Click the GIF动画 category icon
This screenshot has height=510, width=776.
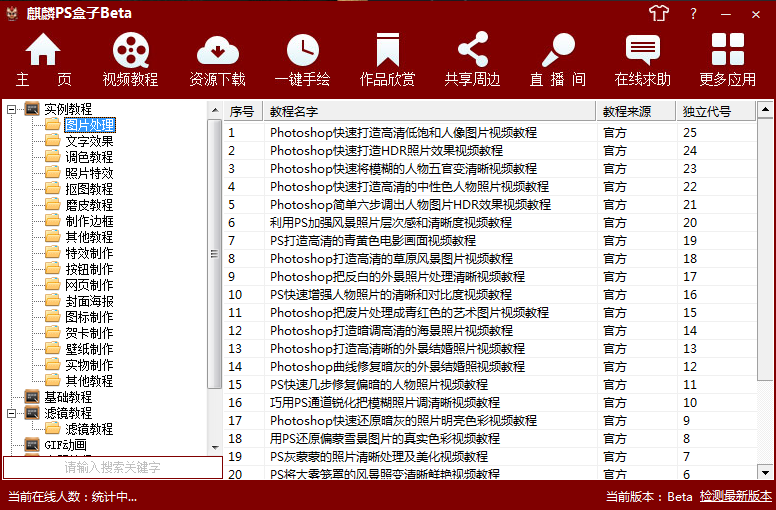point(32,444)
